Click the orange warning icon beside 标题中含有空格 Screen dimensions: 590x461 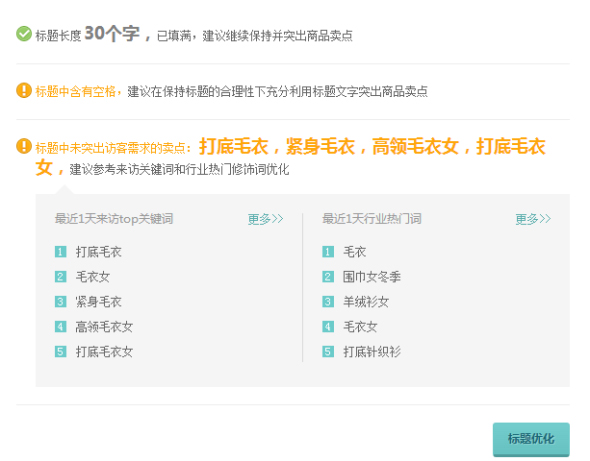pyautogui.click(x=24, y=90)
